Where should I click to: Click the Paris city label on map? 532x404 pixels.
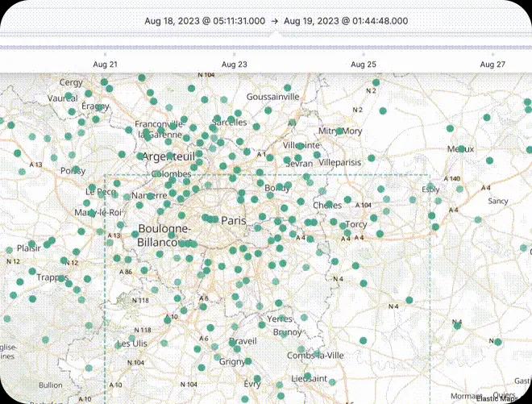click(x=234, y=220)
